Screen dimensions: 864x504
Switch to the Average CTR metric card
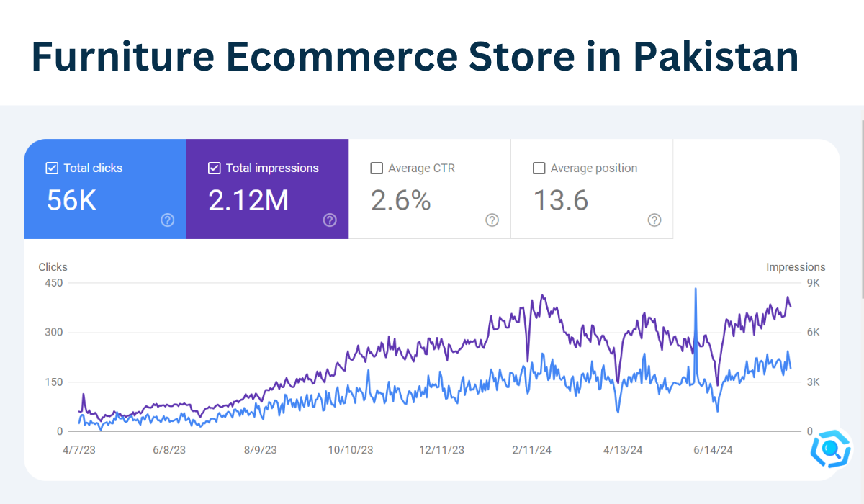[430, 189]
